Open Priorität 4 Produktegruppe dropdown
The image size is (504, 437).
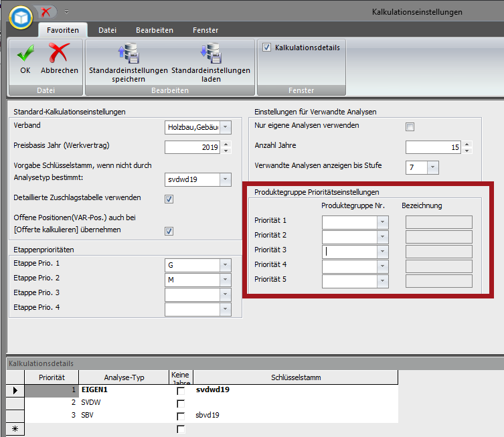(x=382, y=266)
